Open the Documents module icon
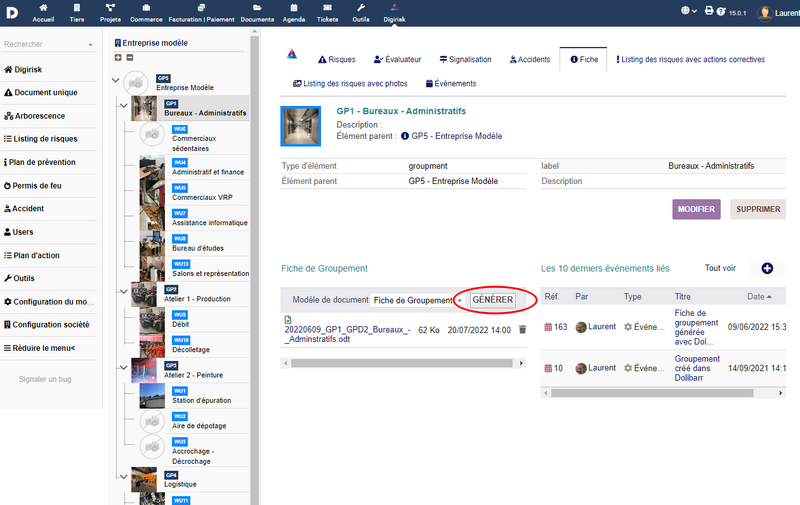This screenshot has height=505, width=800. [257, 8]
